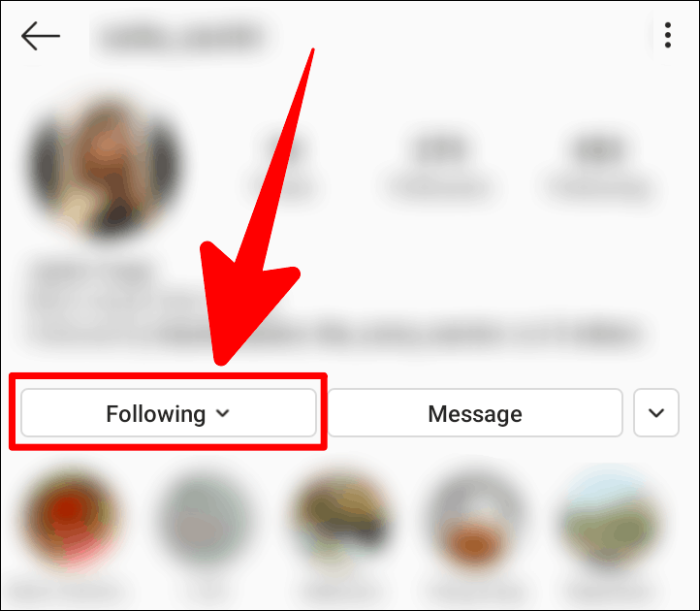700x611 pixels.
Task: Open the three-dot options menu
Action: (667, 35)
